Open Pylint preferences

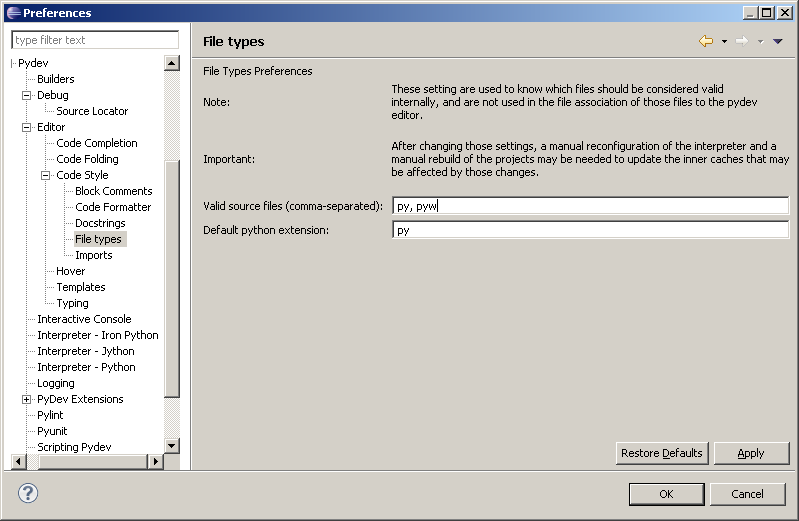point(50,415)
